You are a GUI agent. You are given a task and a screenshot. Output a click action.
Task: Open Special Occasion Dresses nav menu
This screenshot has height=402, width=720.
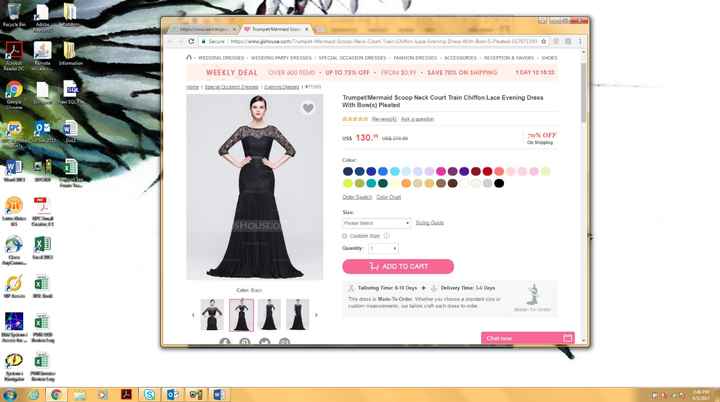pos(352,58)
